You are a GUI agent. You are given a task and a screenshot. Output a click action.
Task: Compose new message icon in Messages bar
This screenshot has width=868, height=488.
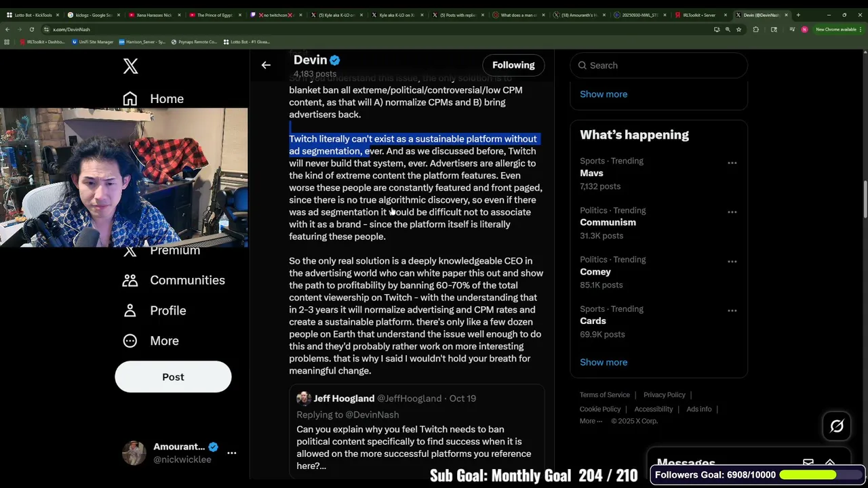pos(808,464)
